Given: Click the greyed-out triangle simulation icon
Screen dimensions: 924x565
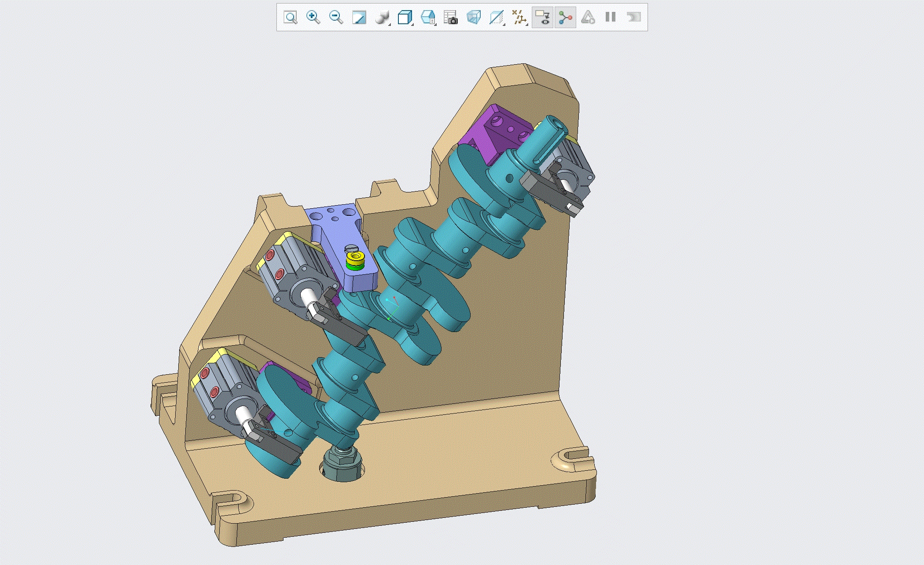Looking at the screenshot, I should (588, 18).
